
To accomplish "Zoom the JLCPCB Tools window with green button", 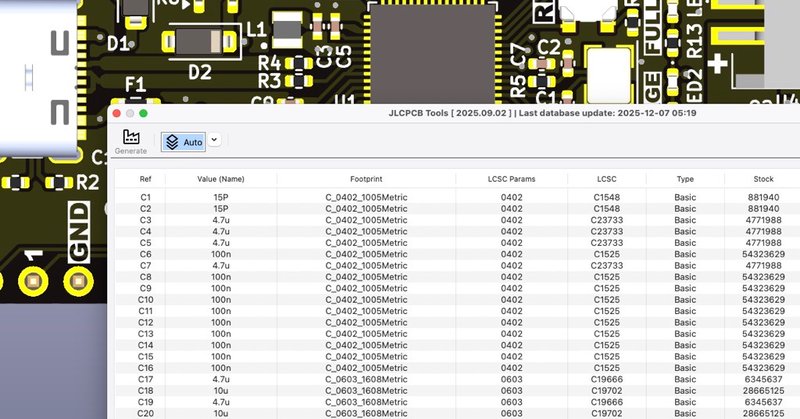I will pyautogui.click(x=143, y=113).
